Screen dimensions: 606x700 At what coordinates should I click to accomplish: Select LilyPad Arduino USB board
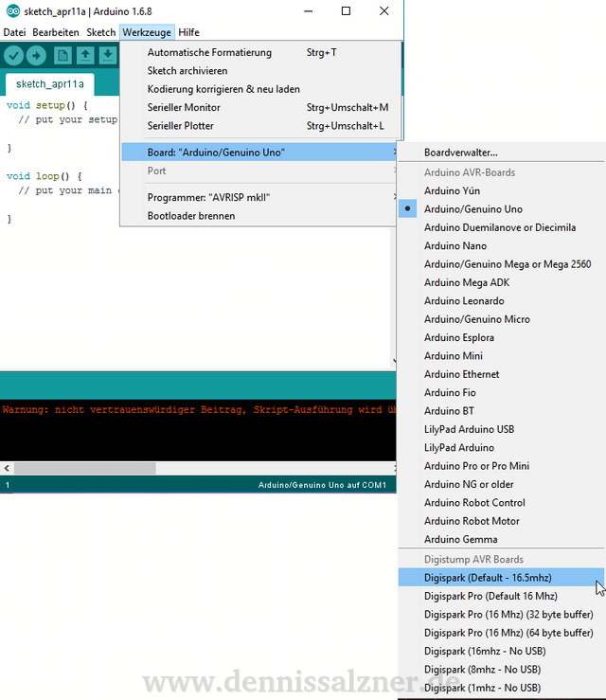[502, 429]
